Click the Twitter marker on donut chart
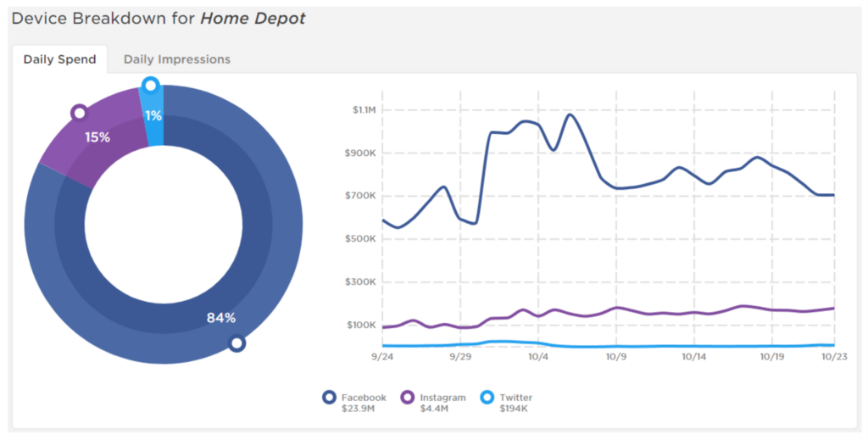This screenshot has height=440, width=868. point(151,86)
